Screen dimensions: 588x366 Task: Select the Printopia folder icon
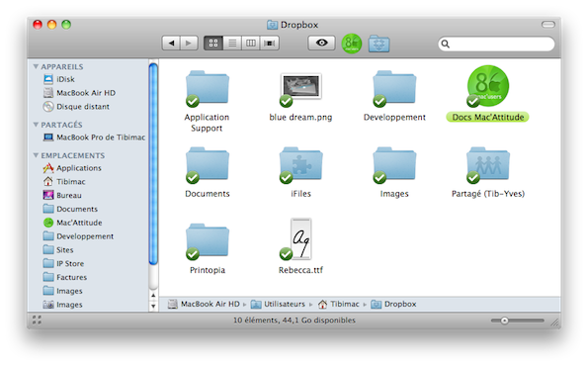[x=208, y=241]
